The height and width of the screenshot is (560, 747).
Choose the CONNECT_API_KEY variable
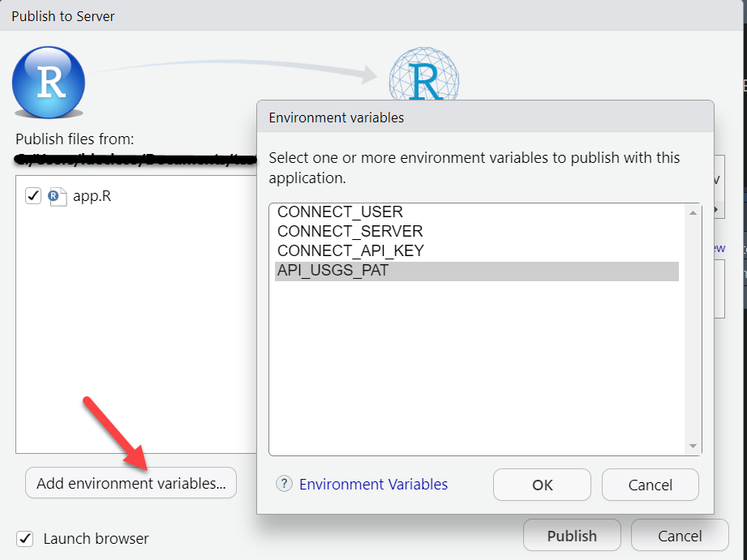pyautogui.click(x=350, y=251)
